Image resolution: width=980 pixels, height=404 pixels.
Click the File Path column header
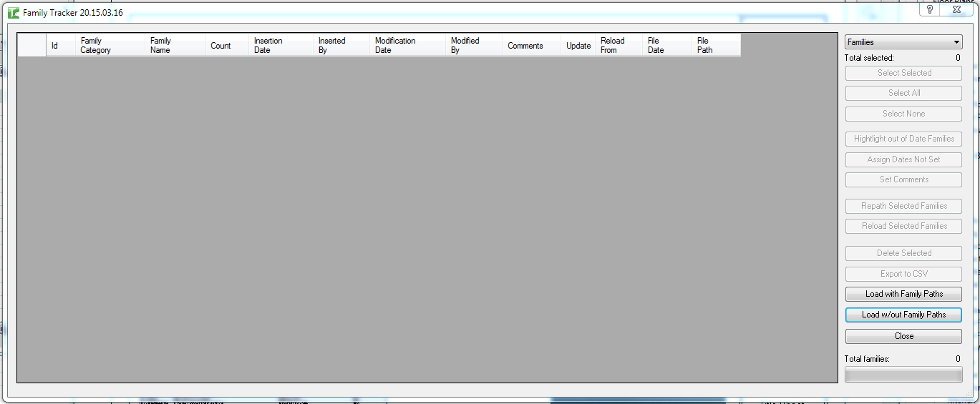716,46
